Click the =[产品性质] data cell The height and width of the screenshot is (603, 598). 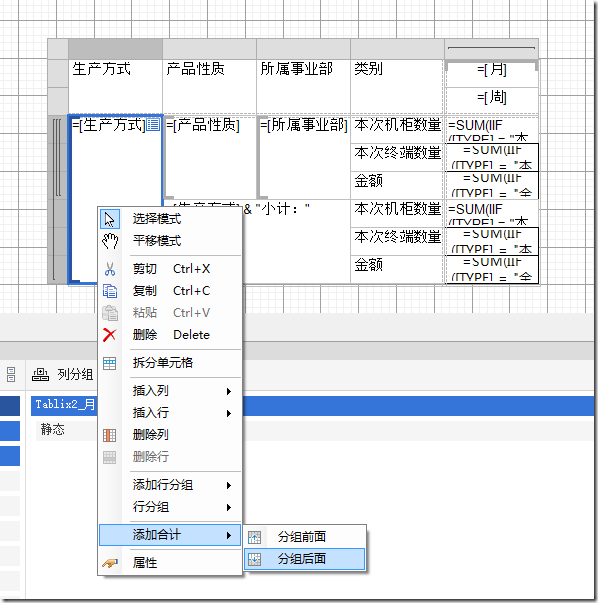tap(210, 157)
